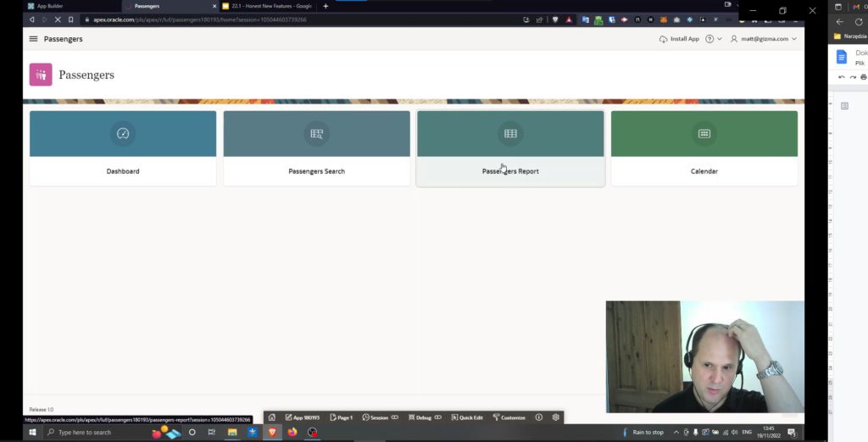868x442 pixels.
Task: Click the Brave Shields lion icon
Action: tap(555, 20)
